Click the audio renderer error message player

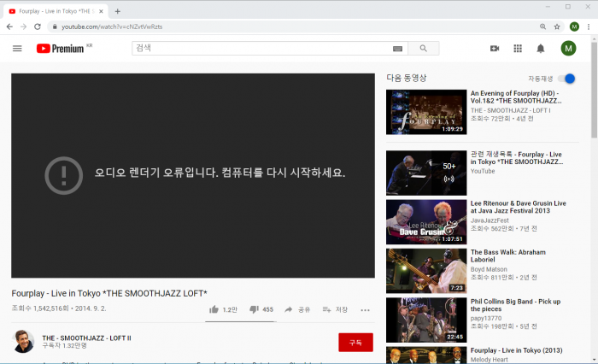(193, 175)
